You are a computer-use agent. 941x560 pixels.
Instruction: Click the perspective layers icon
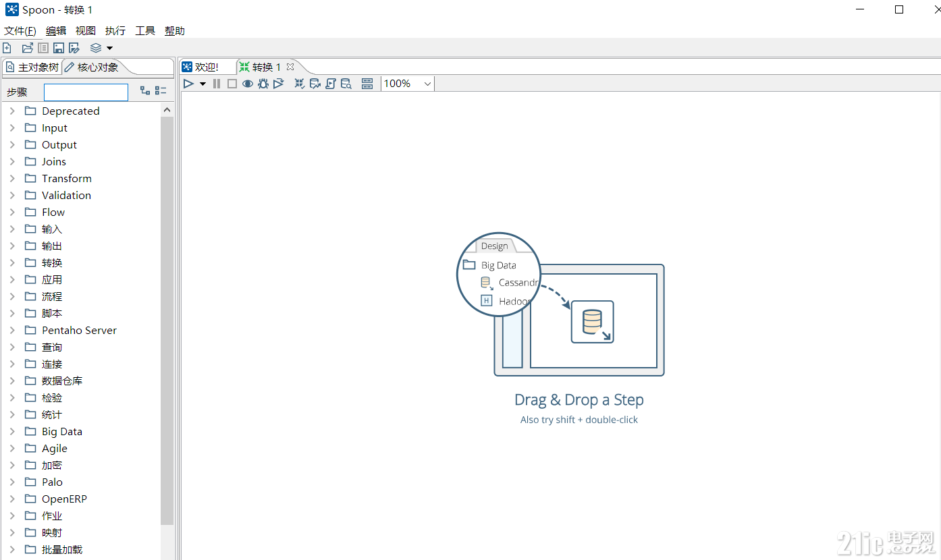(96, 48)
